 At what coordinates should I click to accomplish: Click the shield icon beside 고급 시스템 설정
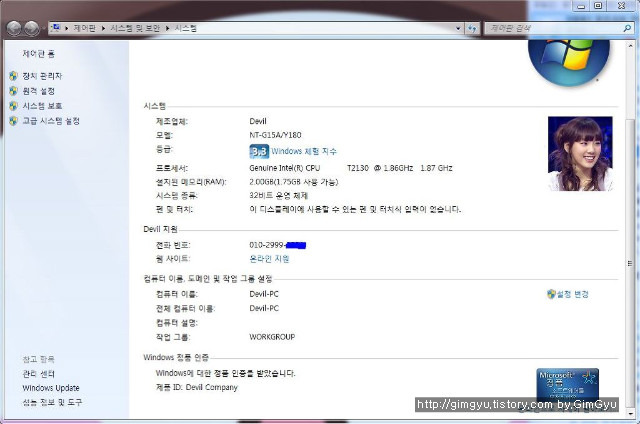(13, 121)
